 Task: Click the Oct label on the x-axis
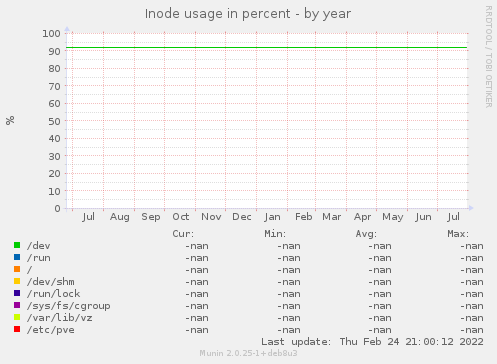181,217
